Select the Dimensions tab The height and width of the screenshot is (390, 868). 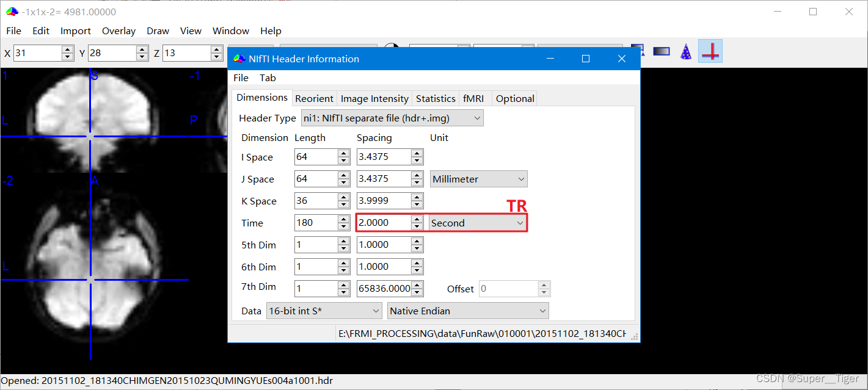click(262, 98)
